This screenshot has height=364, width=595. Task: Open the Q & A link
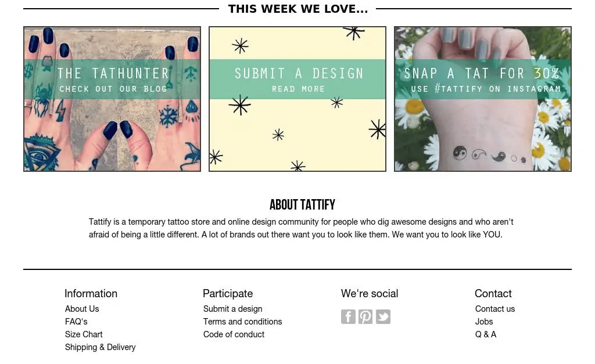click(x=486, y=334)
